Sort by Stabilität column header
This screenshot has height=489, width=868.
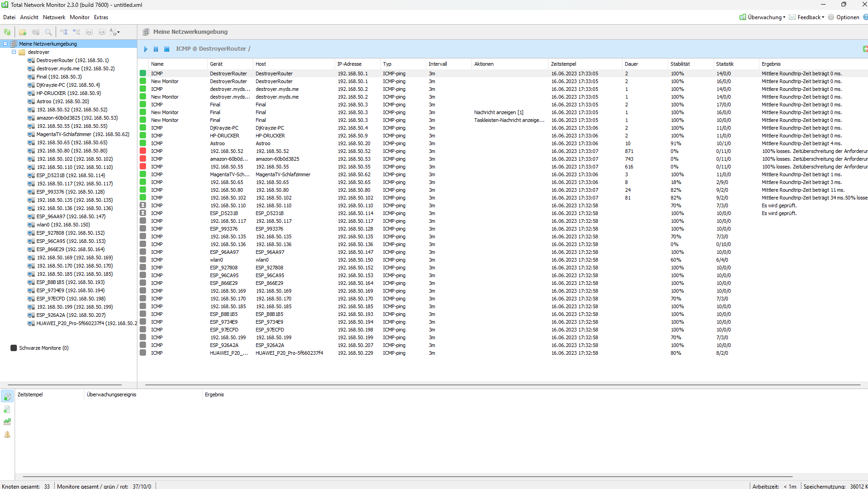click(x=690, y=64)
